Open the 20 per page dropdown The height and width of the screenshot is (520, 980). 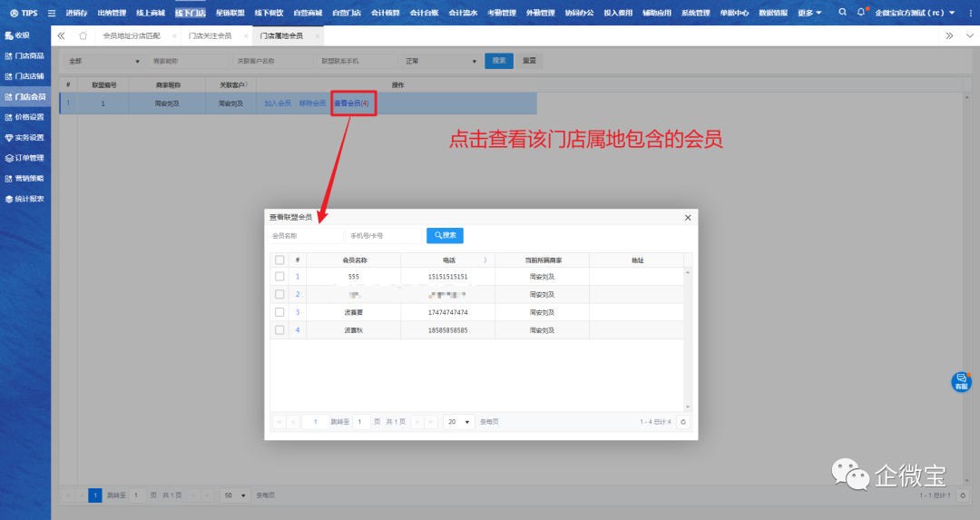tap(458, 421)
